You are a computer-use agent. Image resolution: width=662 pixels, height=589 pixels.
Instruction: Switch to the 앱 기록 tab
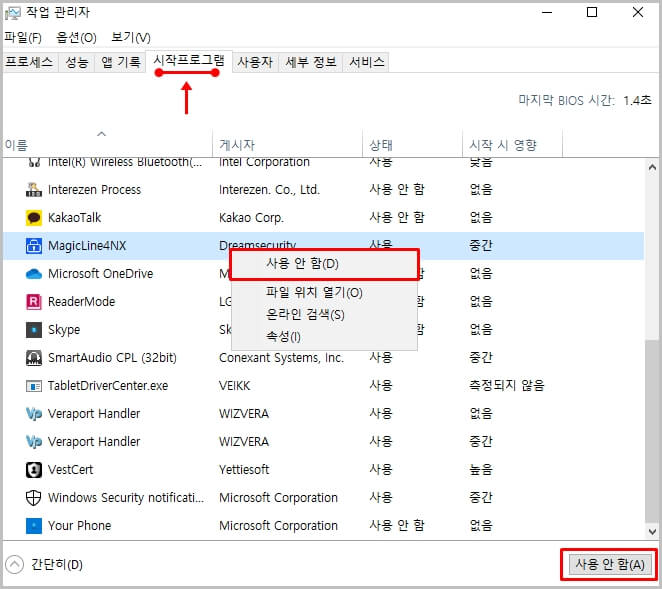120,62
